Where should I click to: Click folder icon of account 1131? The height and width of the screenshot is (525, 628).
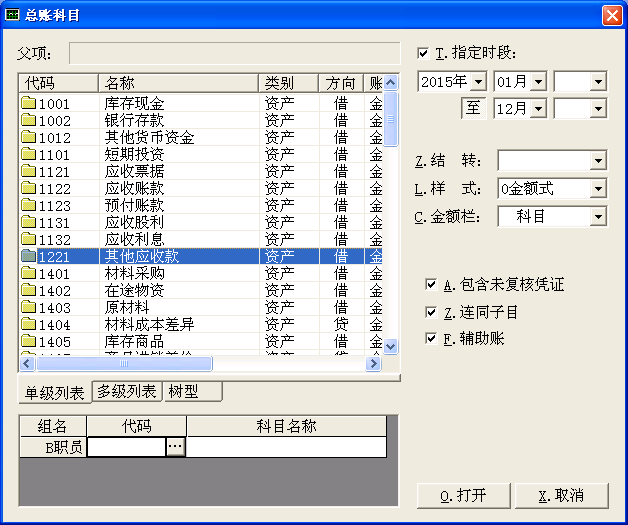click(28, 222)
